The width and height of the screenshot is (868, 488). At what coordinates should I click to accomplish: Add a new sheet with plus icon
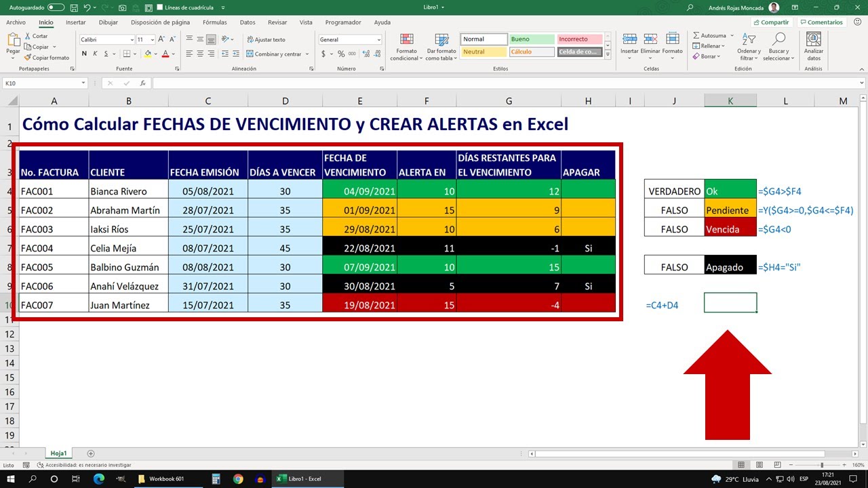pos(91,453)
